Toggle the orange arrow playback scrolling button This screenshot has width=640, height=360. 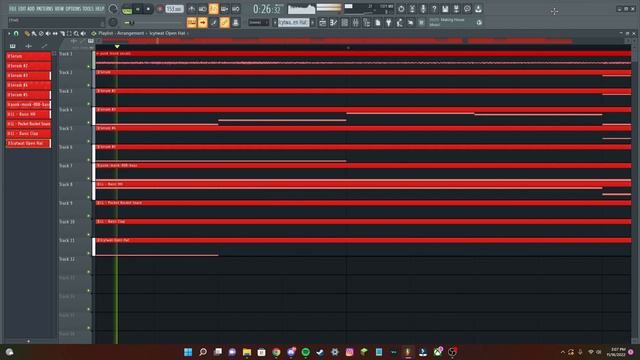[x=202, y=22]
